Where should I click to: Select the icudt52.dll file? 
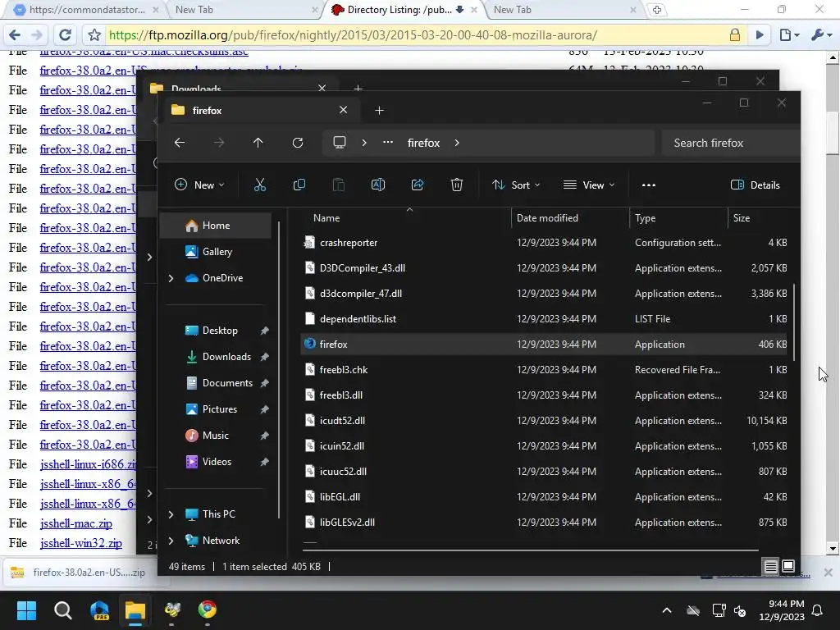[x=545, y=421]
